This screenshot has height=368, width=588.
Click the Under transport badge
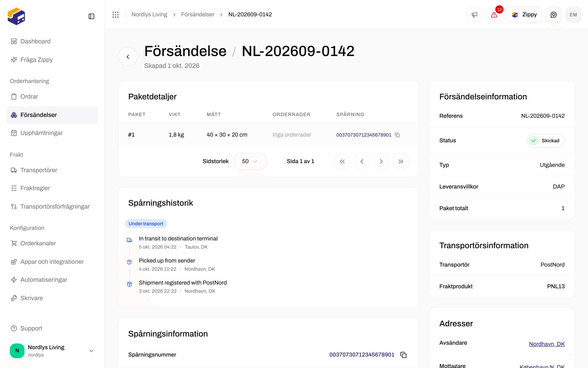click(x=146, y=224)
